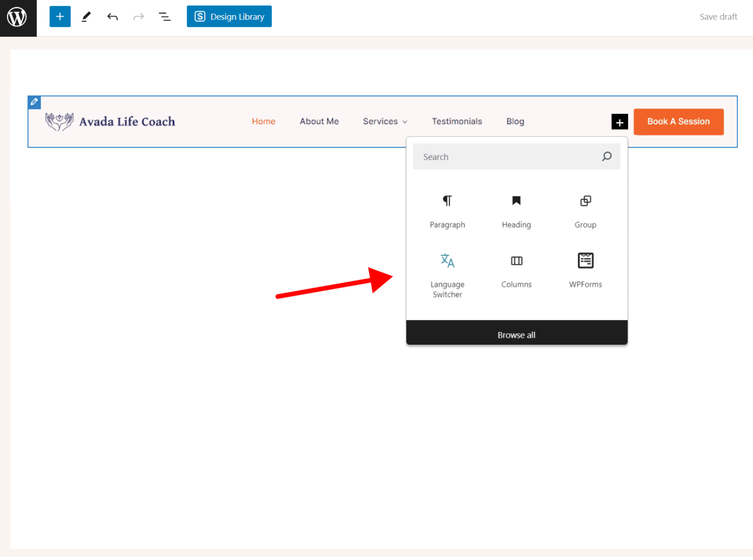Add a WPForms block

pyautogui.click(x=585, y=269)
